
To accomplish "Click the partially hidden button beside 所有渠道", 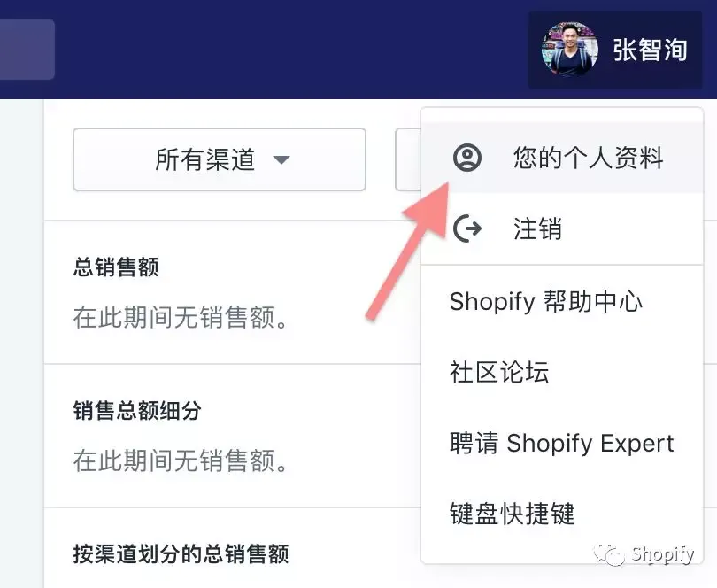I will click(x=408, y=159).
